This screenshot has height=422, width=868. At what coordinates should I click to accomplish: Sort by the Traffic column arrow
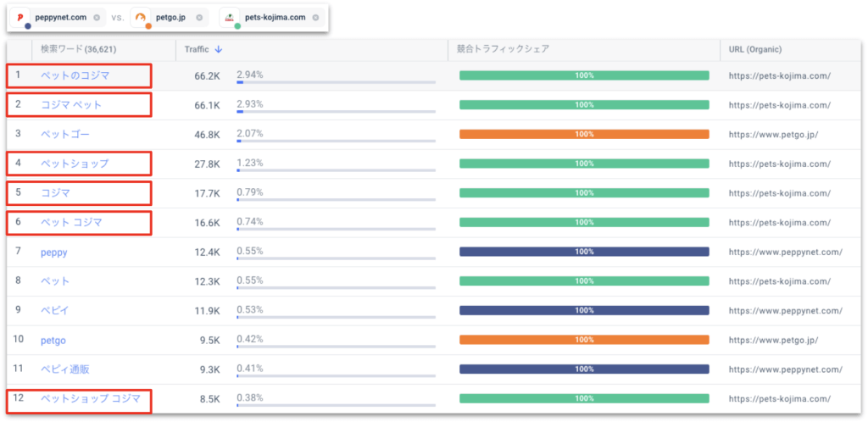(x=219, y=49)
